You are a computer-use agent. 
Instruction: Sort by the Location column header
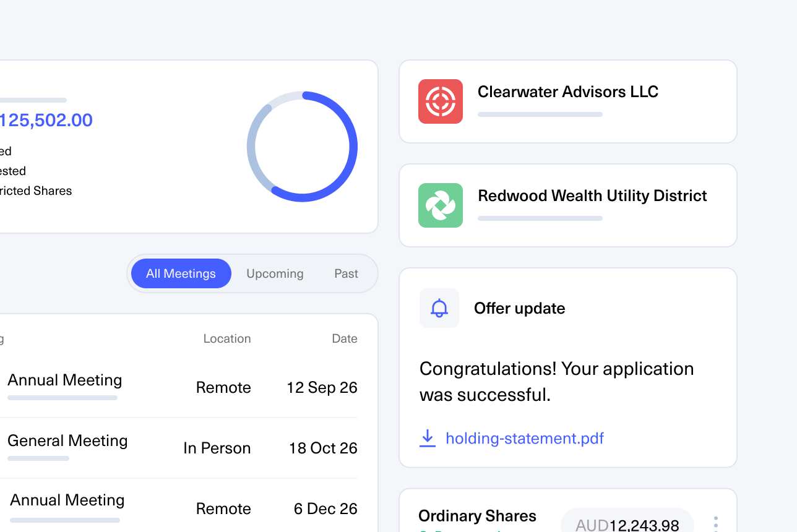coord(227,338)
